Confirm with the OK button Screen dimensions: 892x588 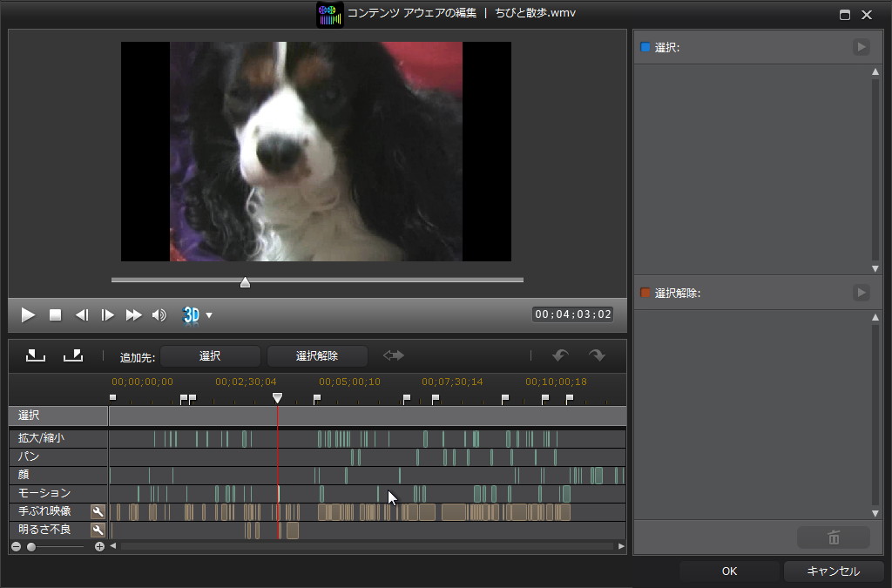(x=729, y=571)
